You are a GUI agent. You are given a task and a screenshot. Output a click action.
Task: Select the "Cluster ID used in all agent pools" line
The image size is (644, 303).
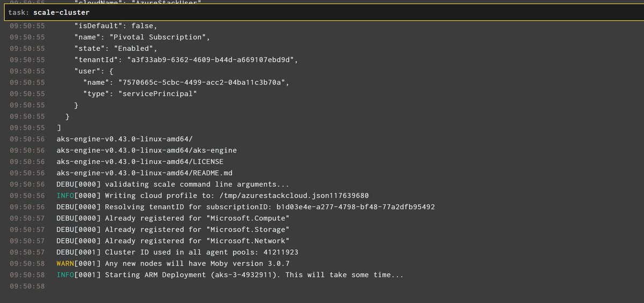point(177,252)
